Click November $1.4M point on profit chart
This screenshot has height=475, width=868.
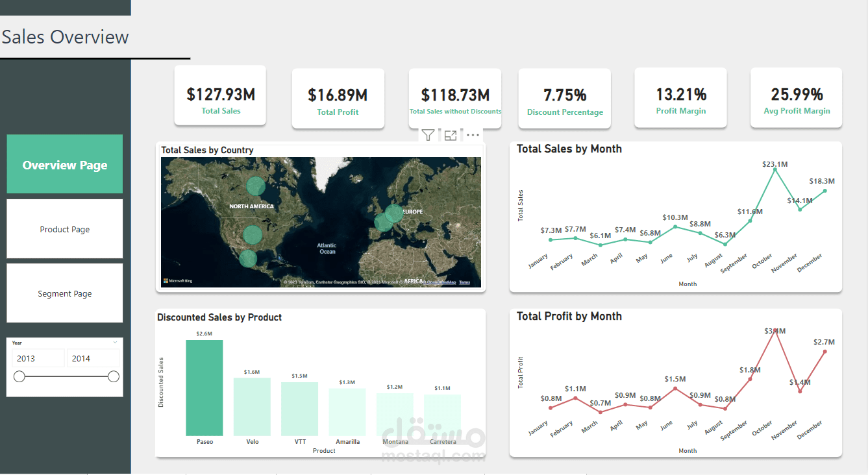(800, 391)
